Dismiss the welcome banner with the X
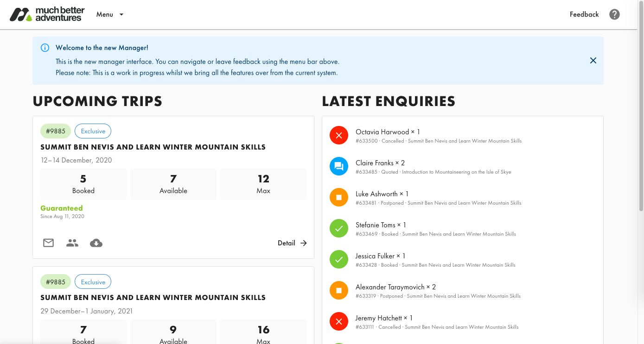Screen dimensions: 644x344 (593, 61)
